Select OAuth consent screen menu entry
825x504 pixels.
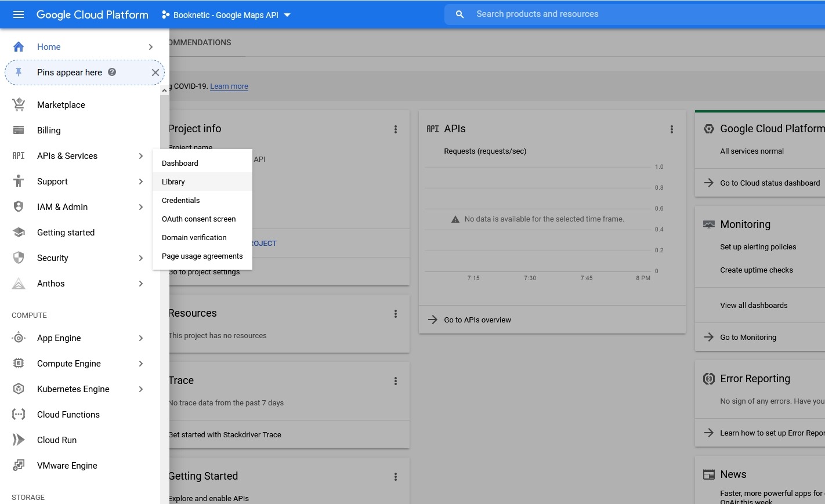202,219
